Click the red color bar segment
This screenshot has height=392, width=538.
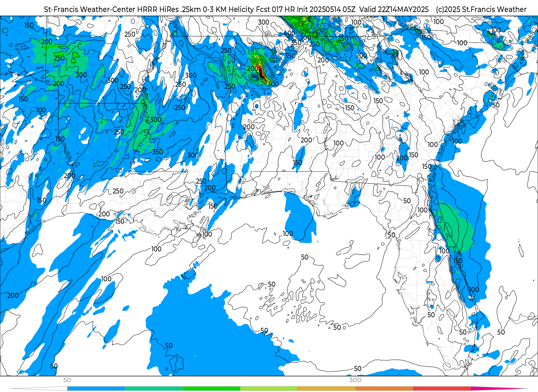click(x=442, y=388)
